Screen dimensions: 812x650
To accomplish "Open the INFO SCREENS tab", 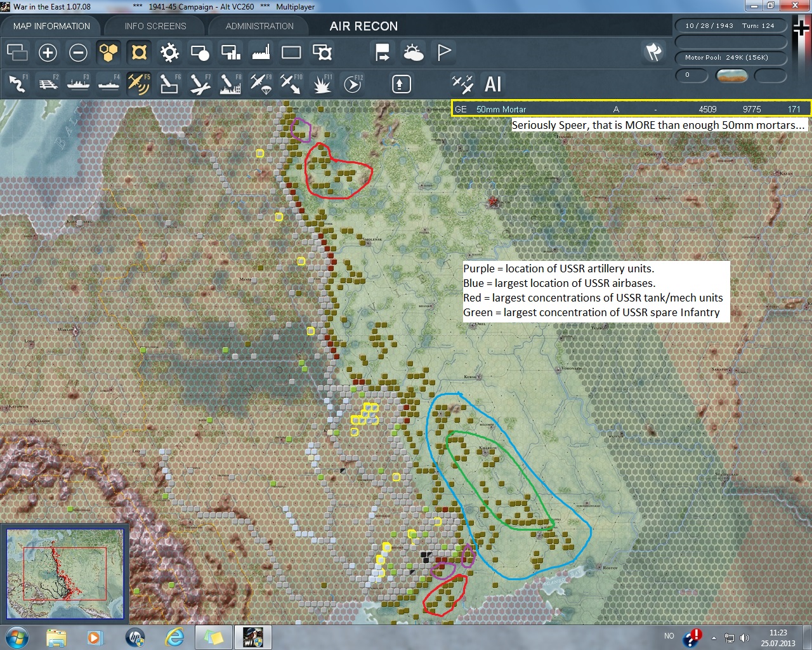I will click(x=155, y=26).
